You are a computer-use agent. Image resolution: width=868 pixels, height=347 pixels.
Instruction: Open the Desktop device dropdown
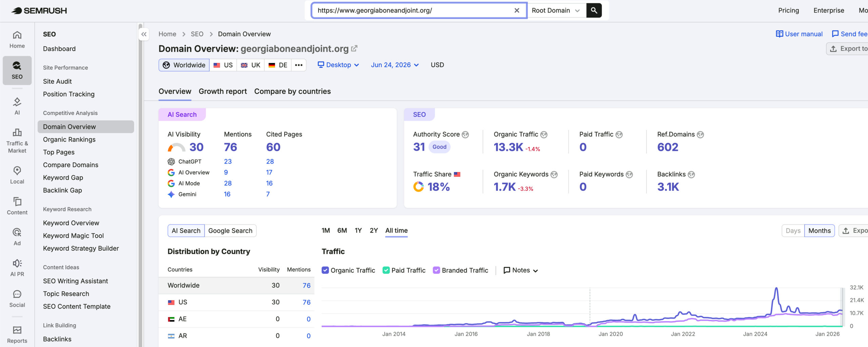[x=338, y=65]
